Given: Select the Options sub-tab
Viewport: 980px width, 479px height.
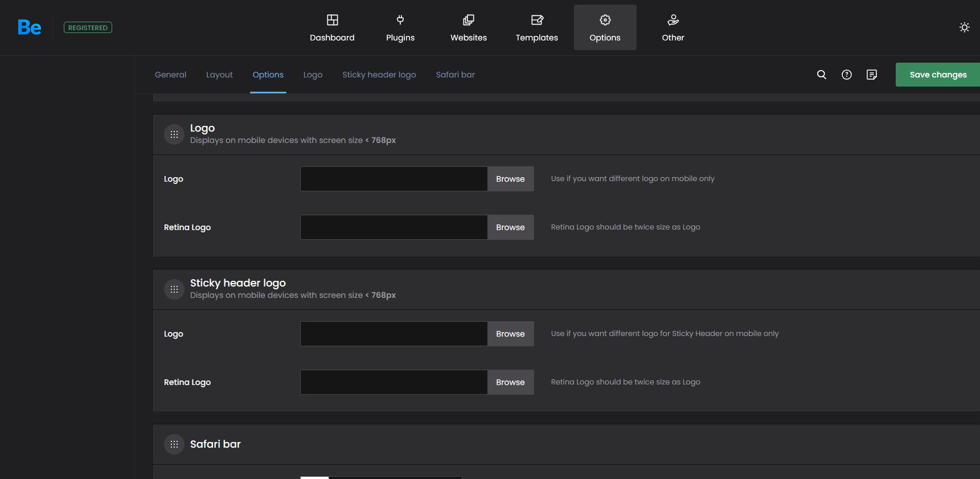Looking at the screenshot, I should click(x=268, y=75).
